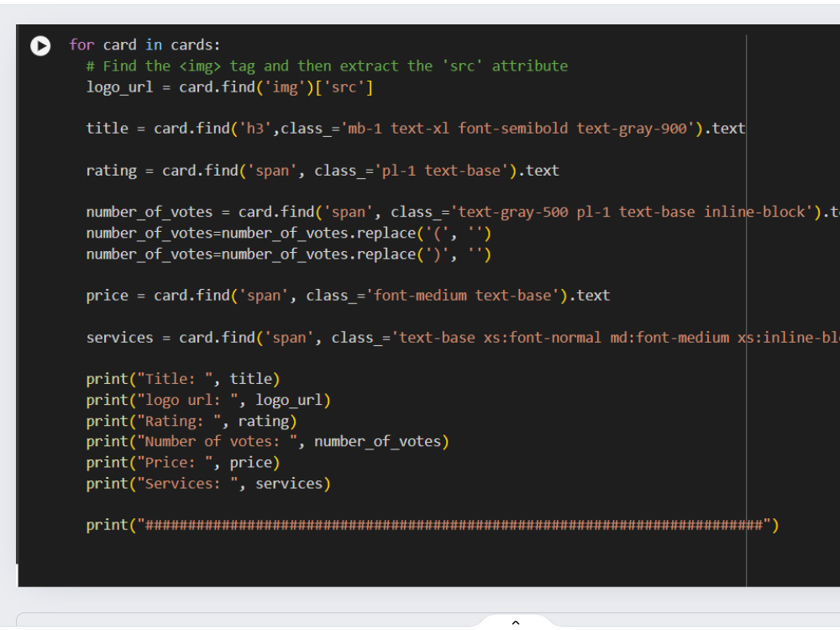The image size is (840, 630).
Task: Click the replace('(', '') line
Action: click(x=289, y=234)
